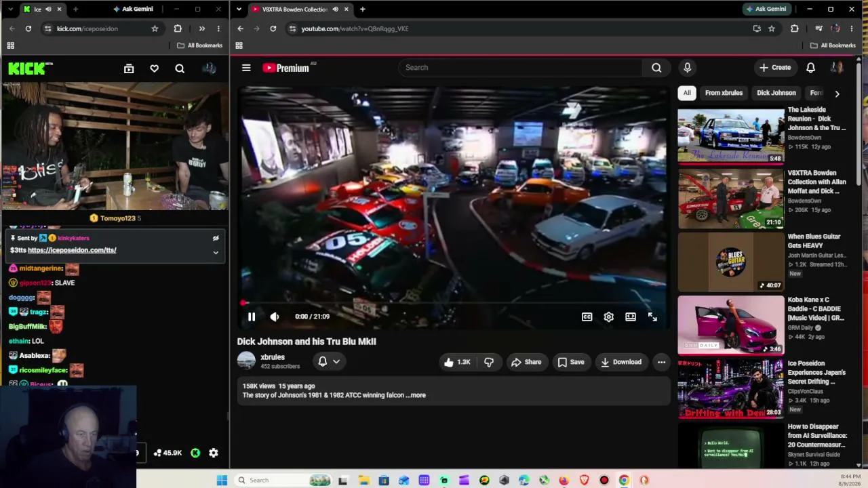Open the Kick search magnifier
The height and width of the screenshot is (488, 868).
180,68
